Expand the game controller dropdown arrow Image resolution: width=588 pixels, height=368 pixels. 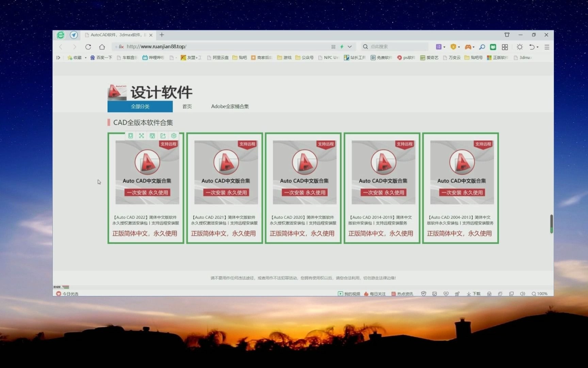tap(474, 47)
